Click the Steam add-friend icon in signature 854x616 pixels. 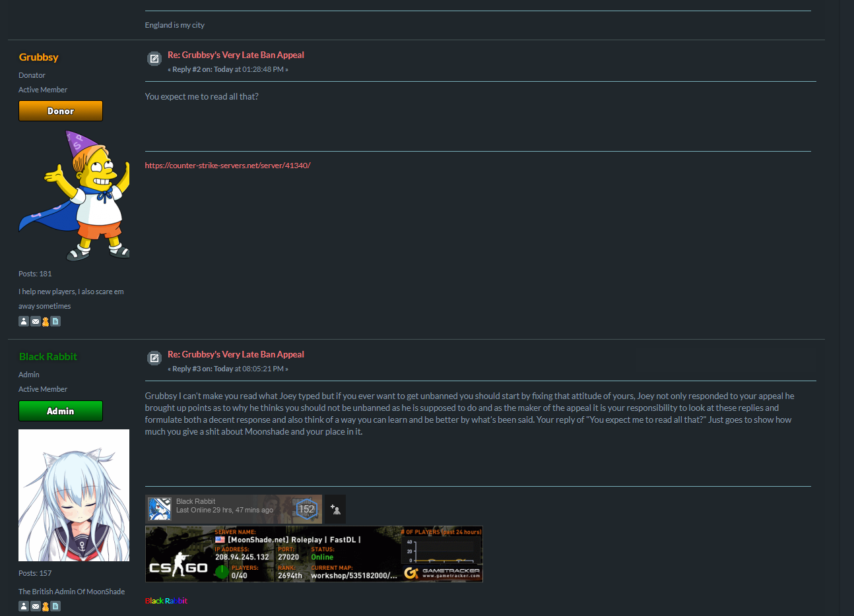tap(335, 509)
